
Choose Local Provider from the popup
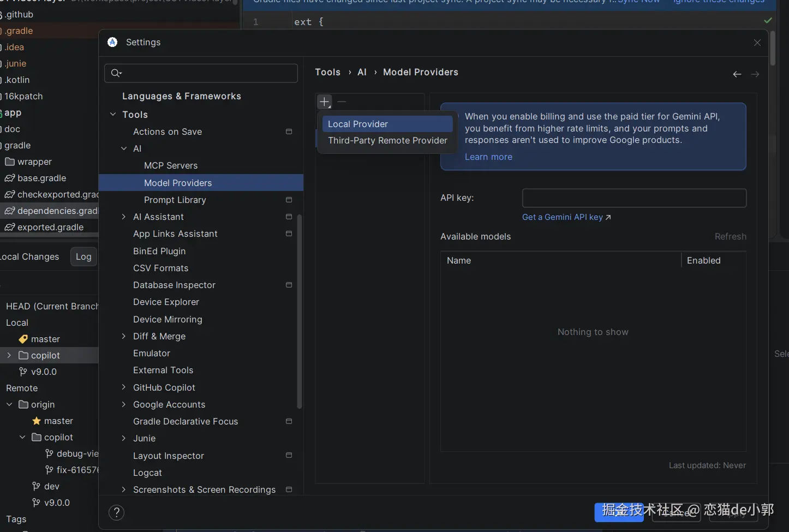point(387,124)
